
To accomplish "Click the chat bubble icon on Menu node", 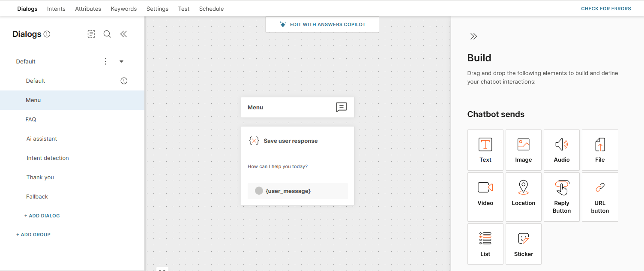I will 341,107.
